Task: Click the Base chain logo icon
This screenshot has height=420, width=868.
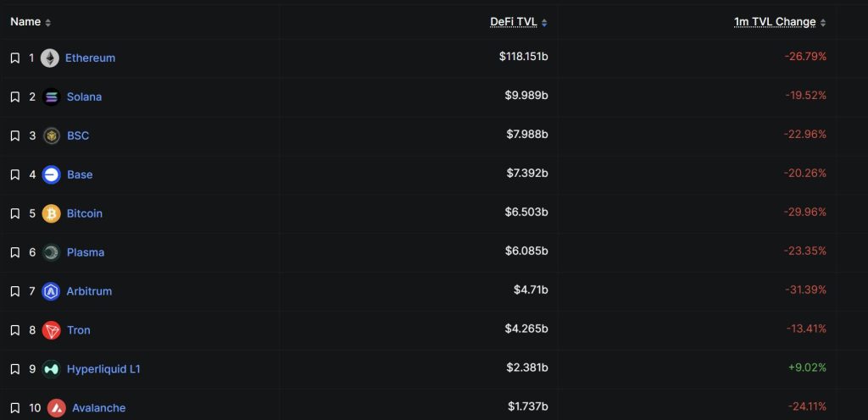Action: click(x=51, y=174)
